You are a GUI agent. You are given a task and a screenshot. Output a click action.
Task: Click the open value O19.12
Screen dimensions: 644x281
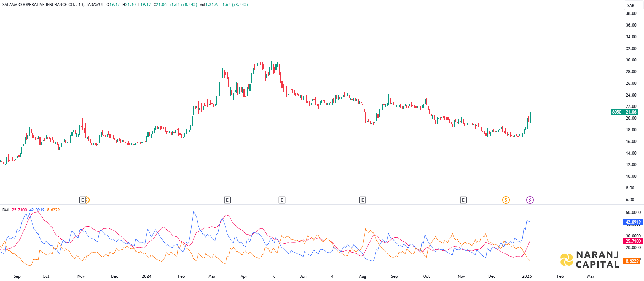tap(113, 5)
